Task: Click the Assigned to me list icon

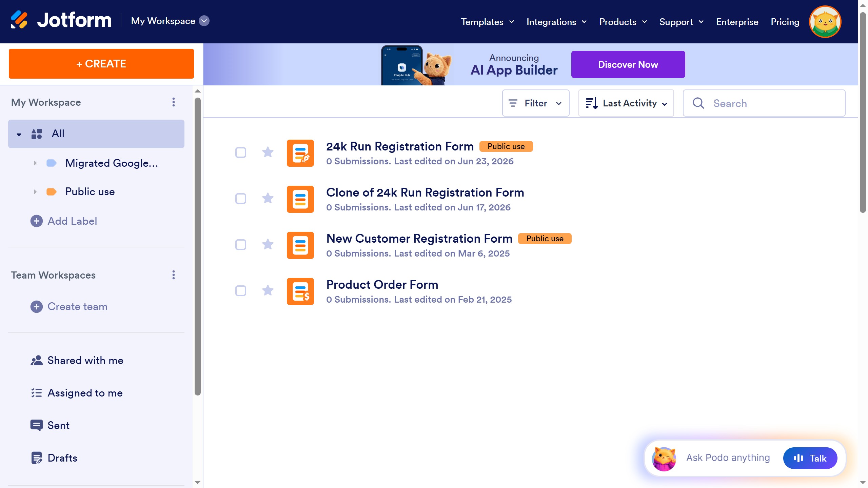Action: [x=37, y=393]
